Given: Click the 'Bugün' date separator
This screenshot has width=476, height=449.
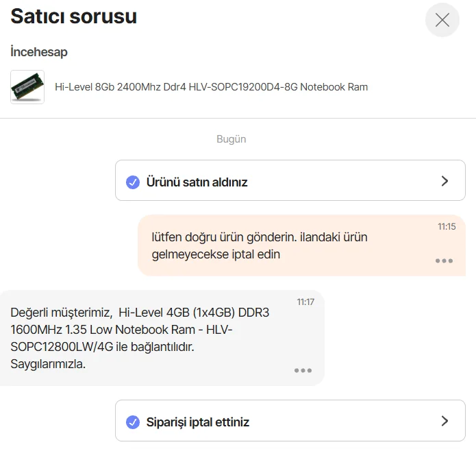Looking at the screenshot, I should coord(231,139).
